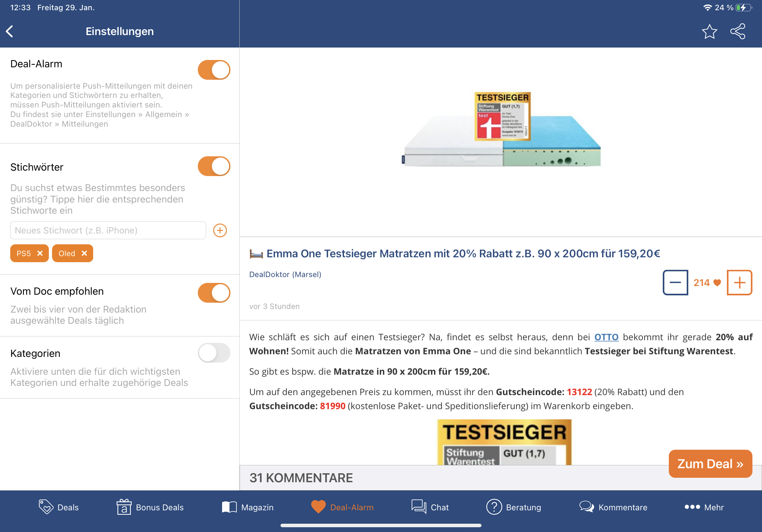Tap the 214 heart vote count
Image resolution: width=762 pixels, height=532 pixels.
(x=707, y=283)
